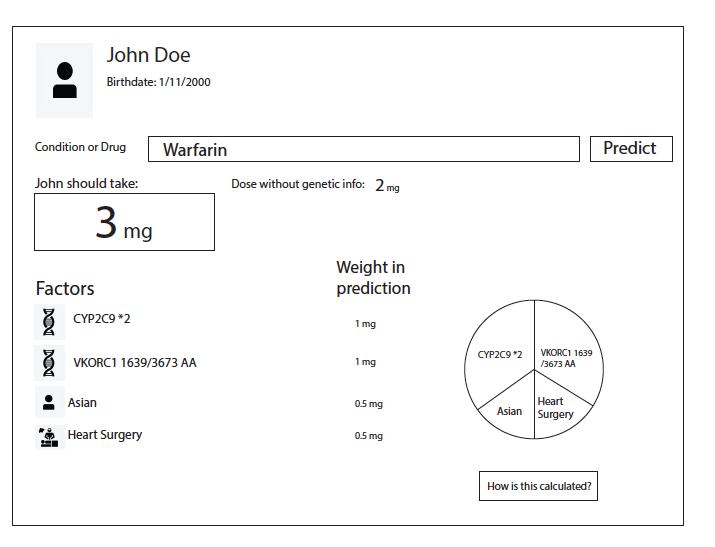Click the 1 mg weight for CYP2C9 *2
The height and width of the screenshot is (547, 715).
point(365,324)
